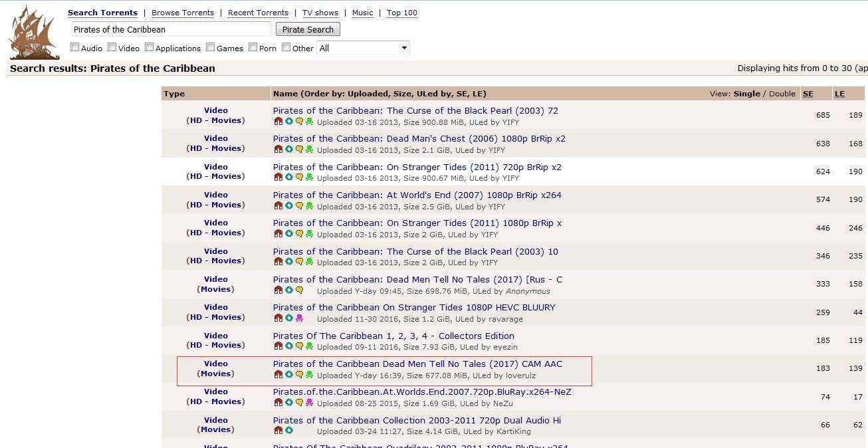Open comments bubble for Dead Man's Chest torrent
Viewport: 868px width, 448px height.
299,150
